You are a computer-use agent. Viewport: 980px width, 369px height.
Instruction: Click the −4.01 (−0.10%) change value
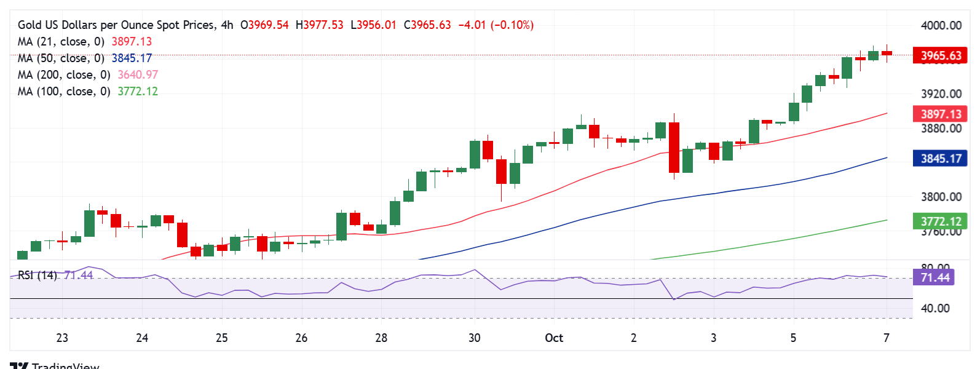coord(496,25)
